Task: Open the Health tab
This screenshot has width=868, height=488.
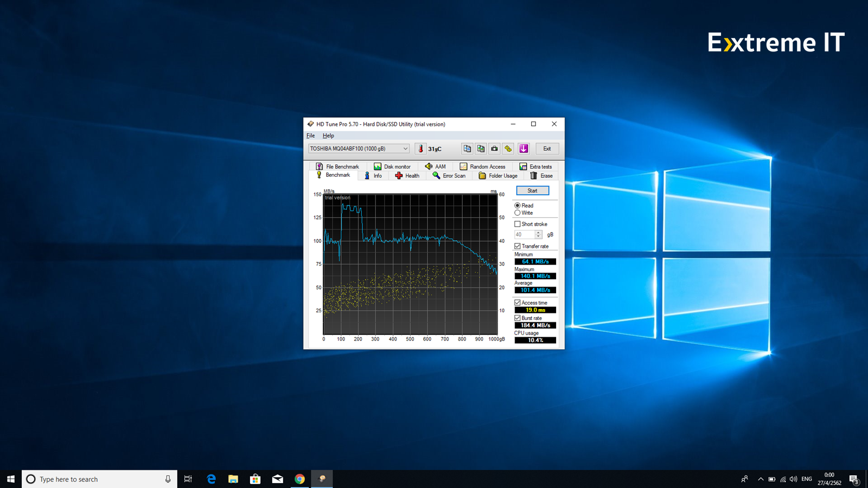Action: pyautogui.click(x=407, y=176)
